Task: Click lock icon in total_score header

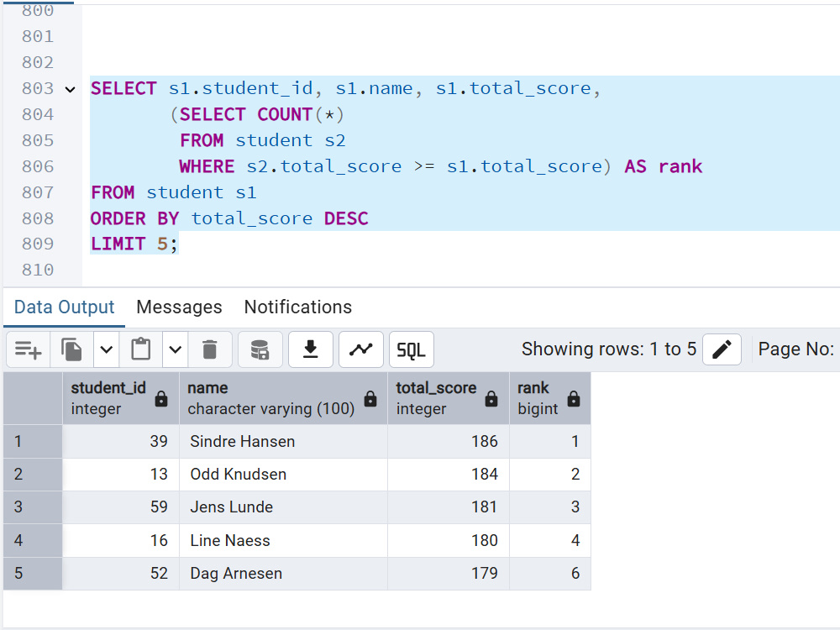Action: point(491,398)
